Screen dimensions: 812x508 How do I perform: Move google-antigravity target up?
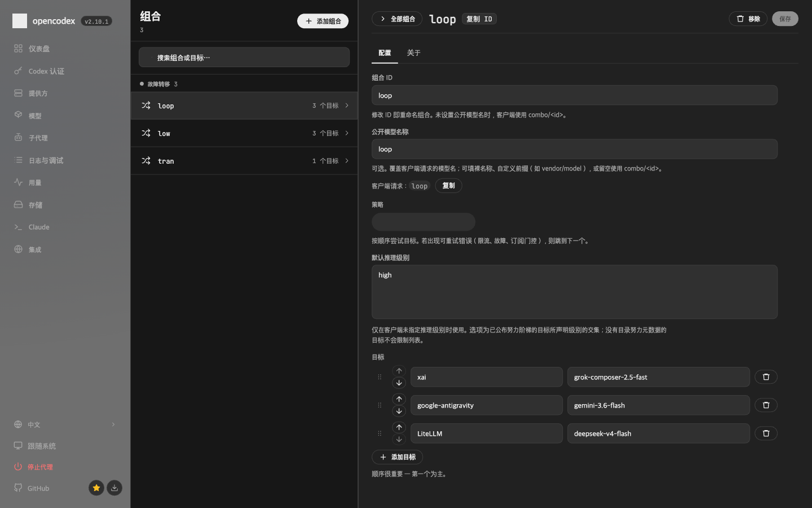399,399
